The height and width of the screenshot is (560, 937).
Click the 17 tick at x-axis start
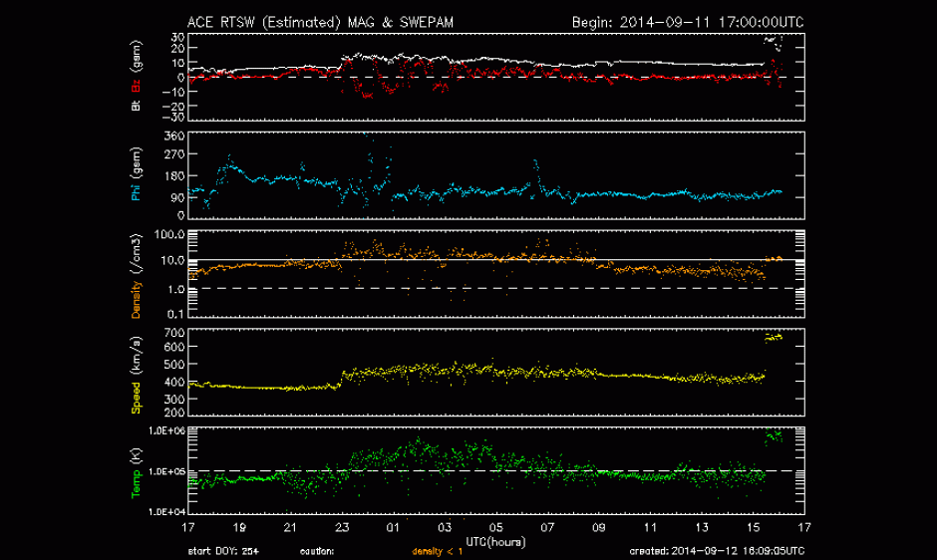click(x=188, y=525)
